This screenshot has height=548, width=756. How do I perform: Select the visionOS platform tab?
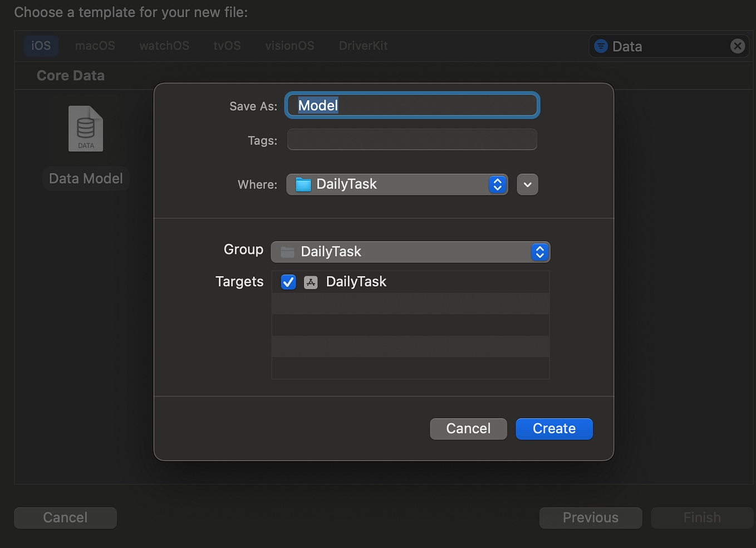tap(289, 46)
